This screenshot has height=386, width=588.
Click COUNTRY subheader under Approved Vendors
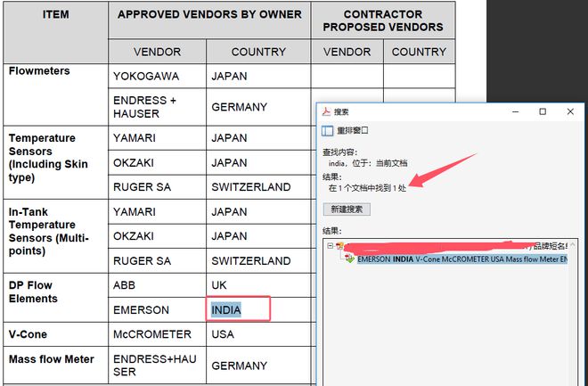tap(258, 52)
